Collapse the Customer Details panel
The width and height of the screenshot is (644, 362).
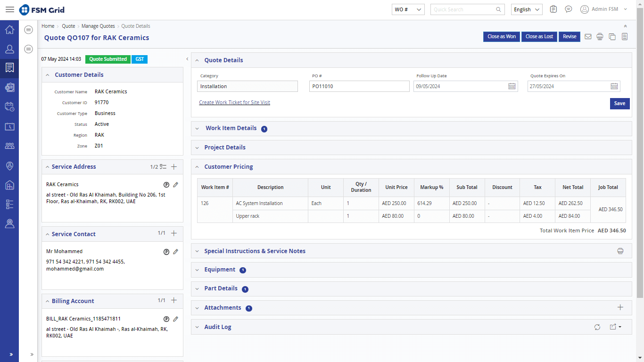(x=48, y=75)
